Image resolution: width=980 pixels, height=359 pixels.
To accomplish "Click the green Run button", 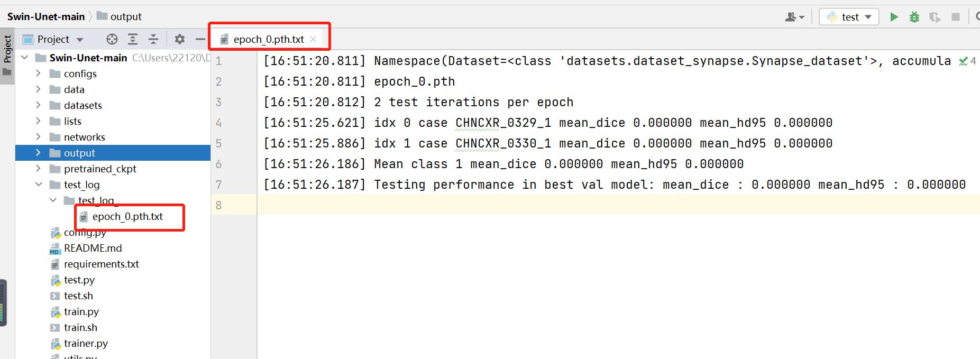I will point(894,17).
